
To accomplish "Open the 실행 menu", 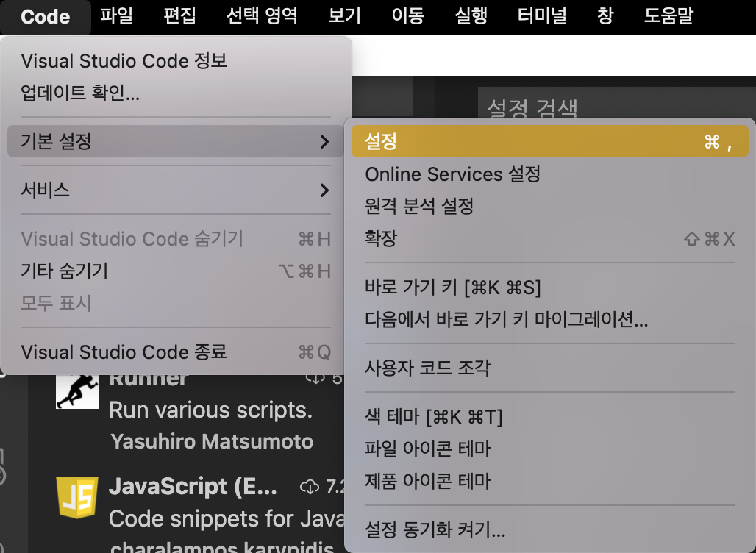I will pyautogui.click(x=471, y=16).
